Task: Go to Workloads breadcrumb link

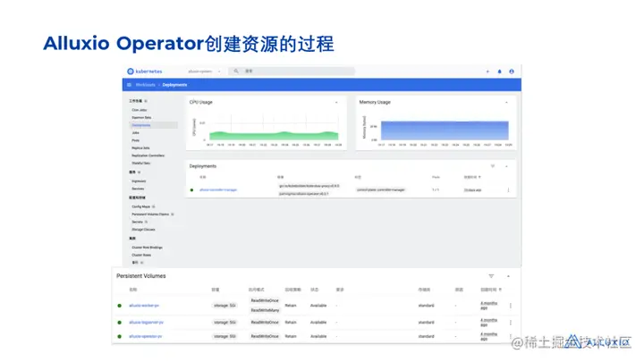Action: tap(146, 85)
